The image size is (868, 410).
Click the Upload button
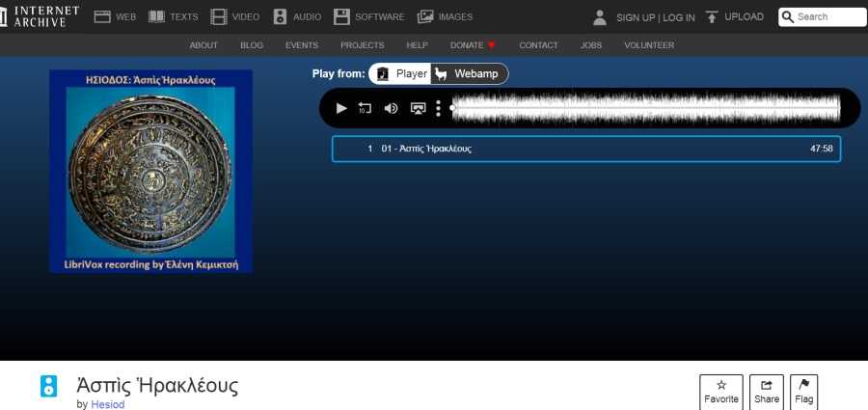(x=734, y=16)
